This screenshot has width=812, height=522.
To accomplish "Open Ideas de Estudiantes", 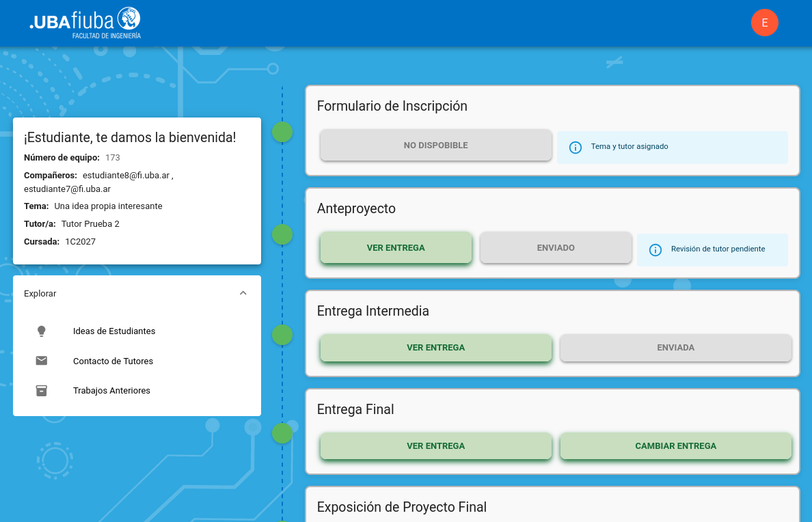I will point(114,331).
